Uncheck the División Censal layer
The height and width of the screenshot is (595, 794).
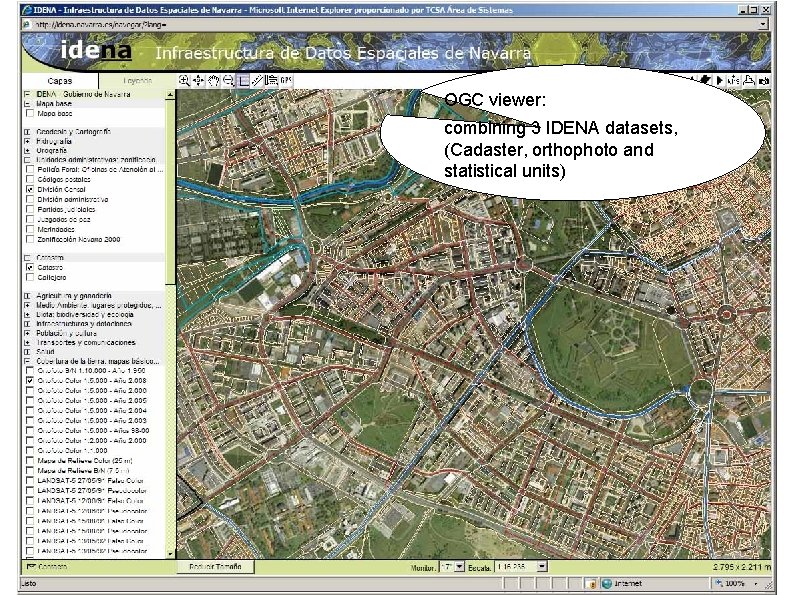30,189
